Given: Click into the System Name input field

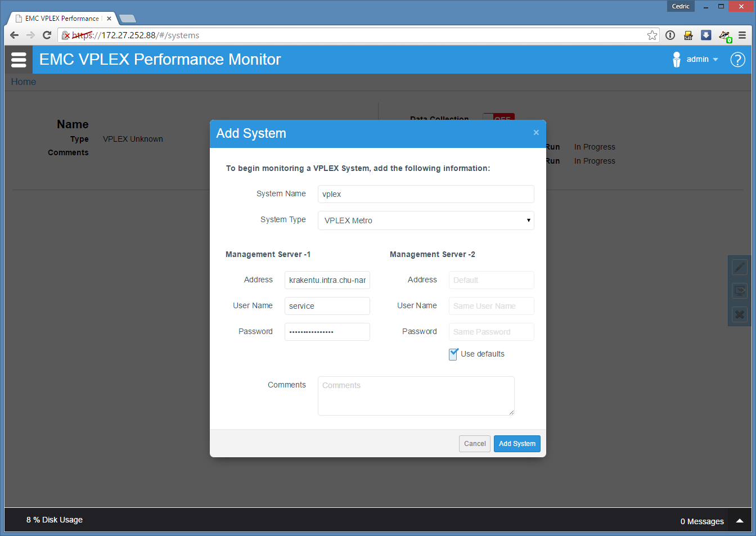Looking at the screenshot, I should [426, 194].
